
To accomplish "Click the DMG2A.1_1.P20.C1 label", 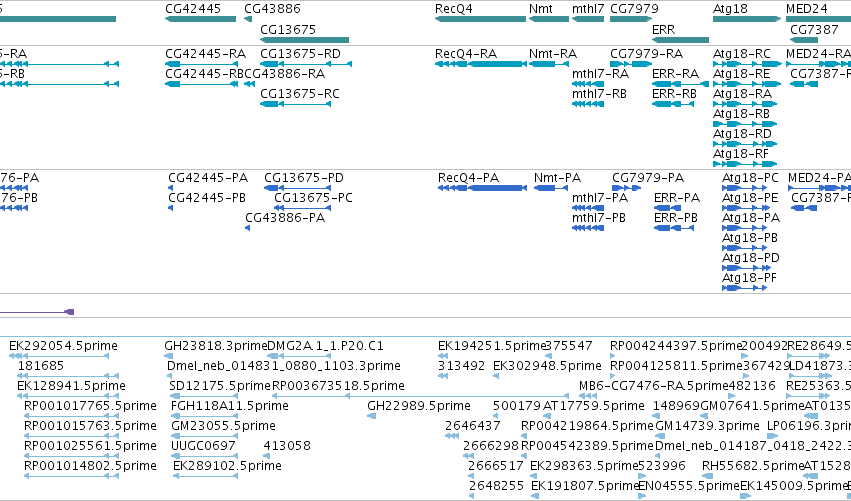I will click(x=326, y=346).
